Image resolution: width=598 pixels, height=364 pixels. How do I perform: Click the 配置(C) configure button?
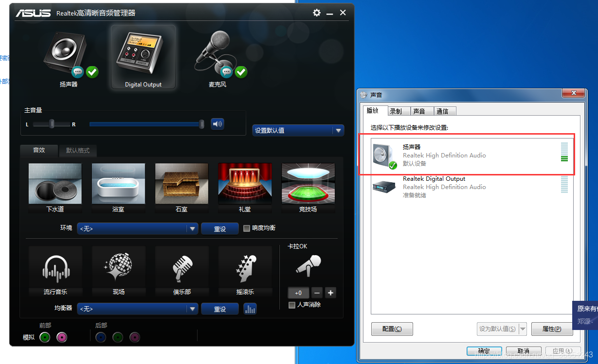(x=392, y=329)
